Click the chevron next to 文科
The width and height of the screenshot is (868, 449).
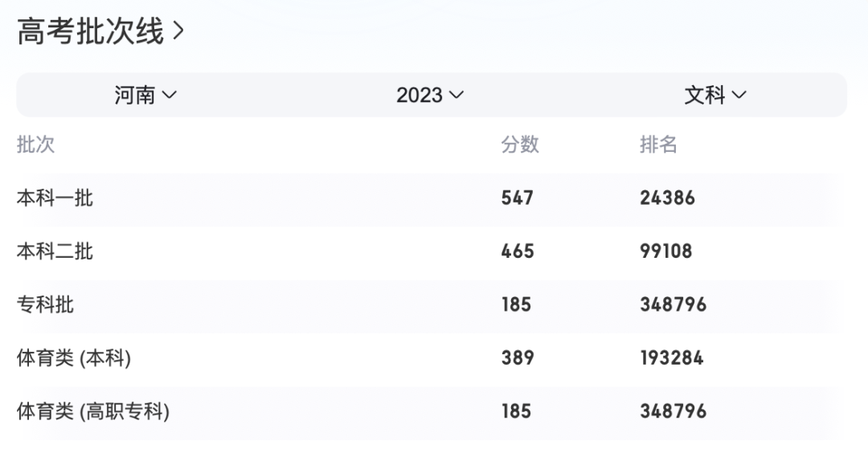click(x=739, y=95)
